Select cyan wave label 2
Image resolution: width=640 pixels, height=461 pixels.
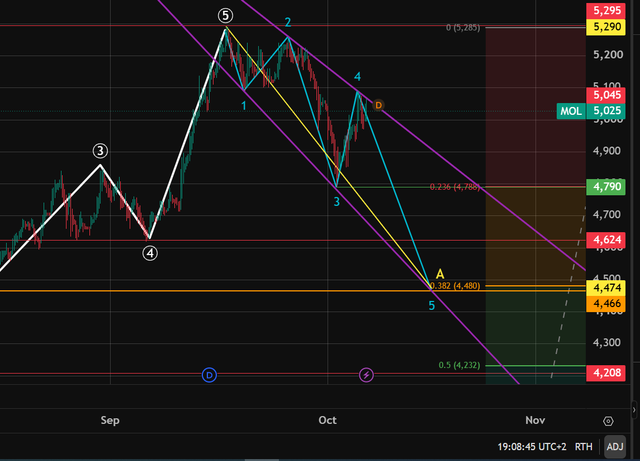point(288,22)
